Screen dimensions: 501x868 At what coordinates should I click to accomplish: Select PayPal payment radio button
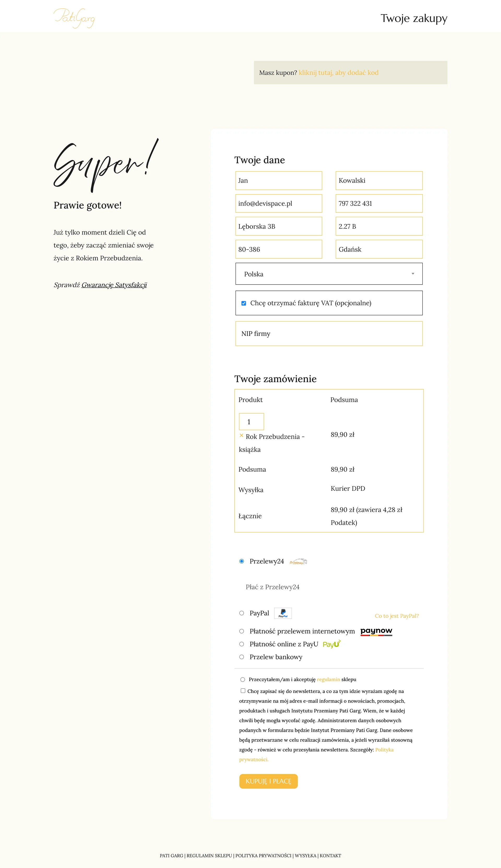click(242, 613)
